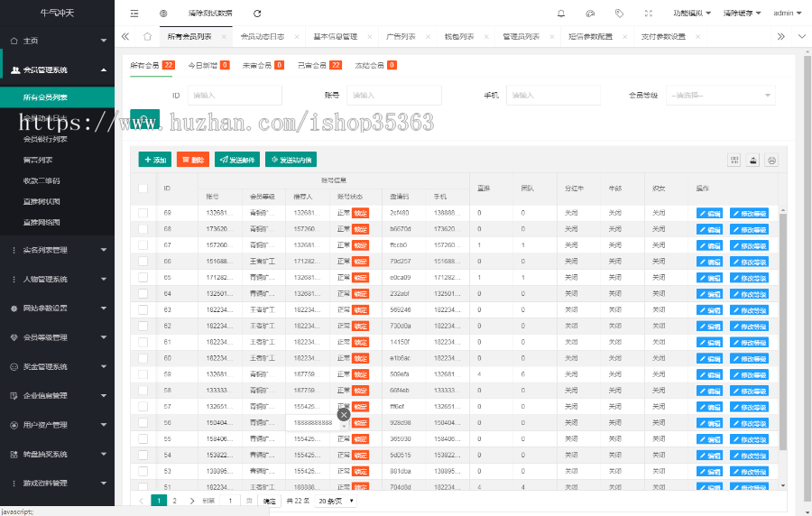Check the select-all checkbox in table header

pos(143,188)
